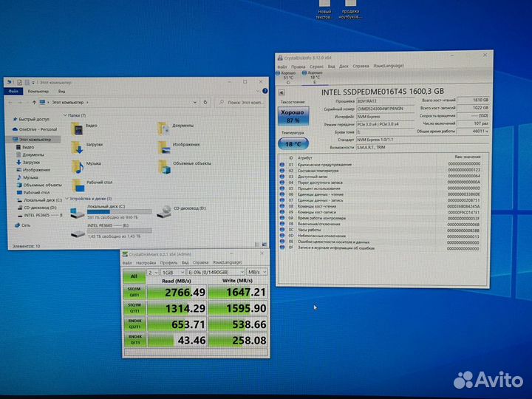Select Быстрый доступ in Explorer sidebar
The image size is (532, 399).
31,119
